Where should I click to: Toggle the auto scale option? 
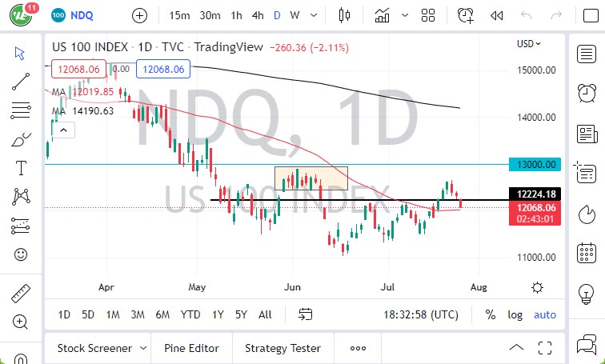[545, 314]
